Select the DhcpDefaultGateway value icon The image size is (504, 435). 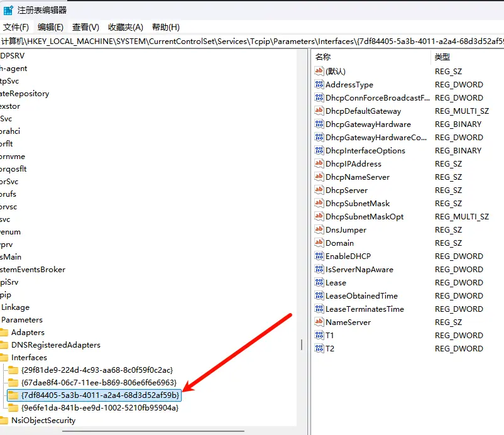point(319,111)
